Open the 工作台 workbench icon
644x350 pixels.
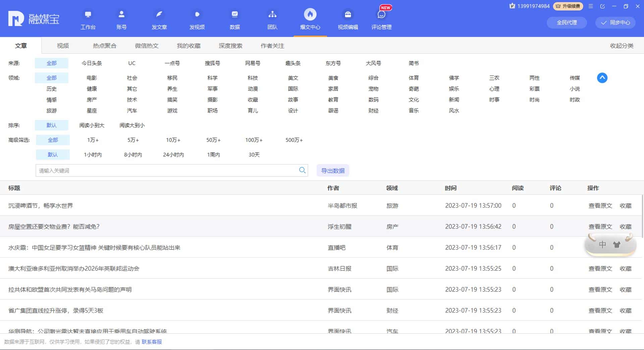88,15
